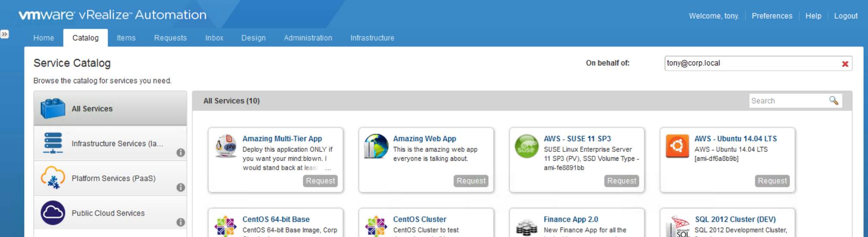
Task: Request AWS - SUSE 11 SP3
Action: 622,181
